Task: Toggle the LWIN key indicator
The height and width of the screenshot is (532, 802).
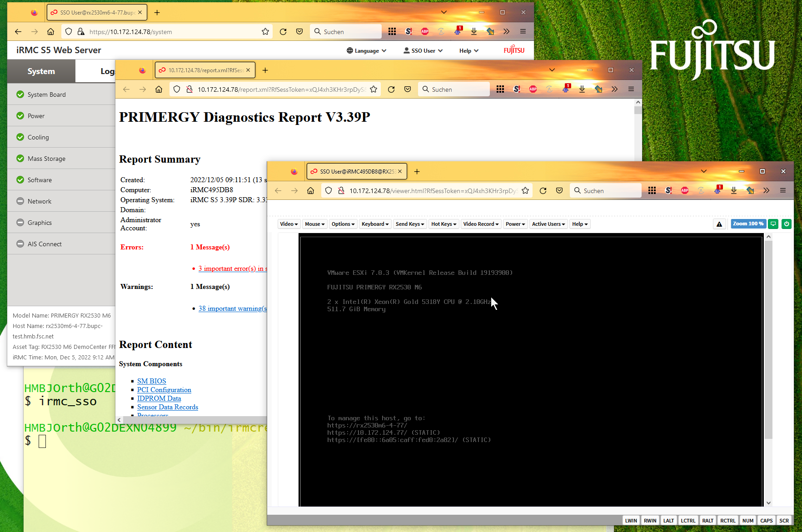Action: click(x=631, y=521)
